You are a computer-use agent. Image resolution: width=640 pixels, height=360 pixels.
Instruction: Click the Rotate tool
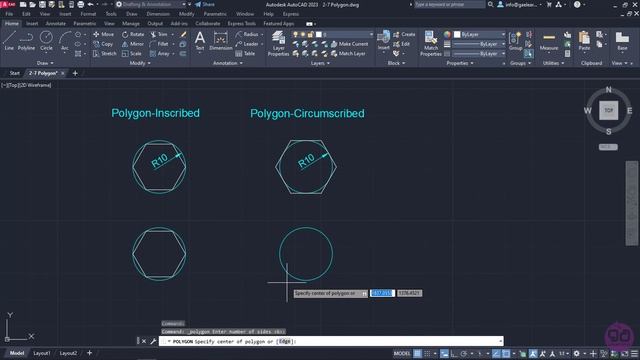133,34
